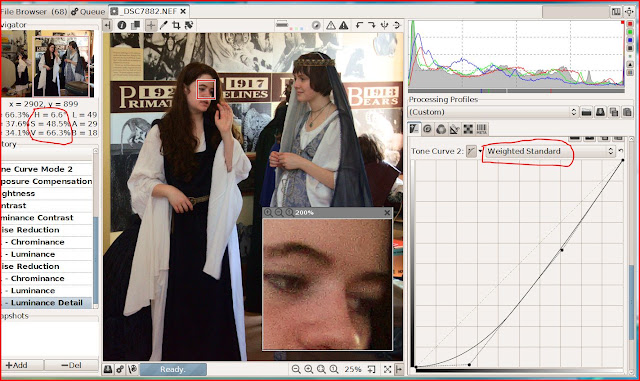
Task: Click the history list scrollbar
Action: coord(96,261)
